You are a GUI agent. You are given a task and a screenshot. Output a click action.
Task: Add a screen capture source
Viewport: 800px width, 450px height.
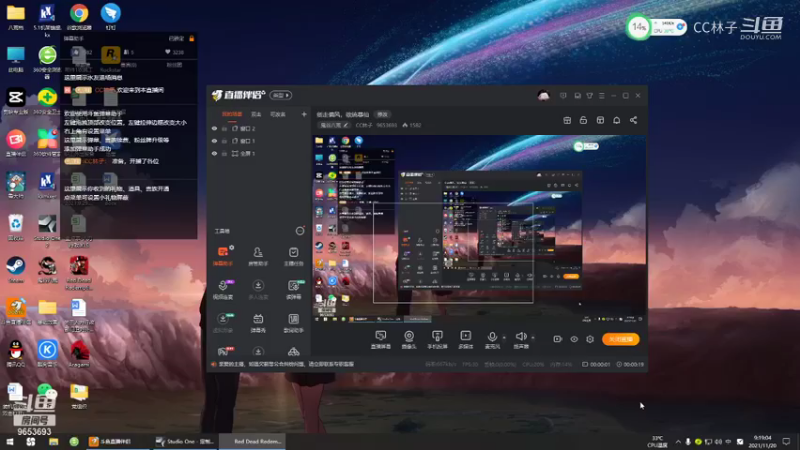tap(381, 339)
